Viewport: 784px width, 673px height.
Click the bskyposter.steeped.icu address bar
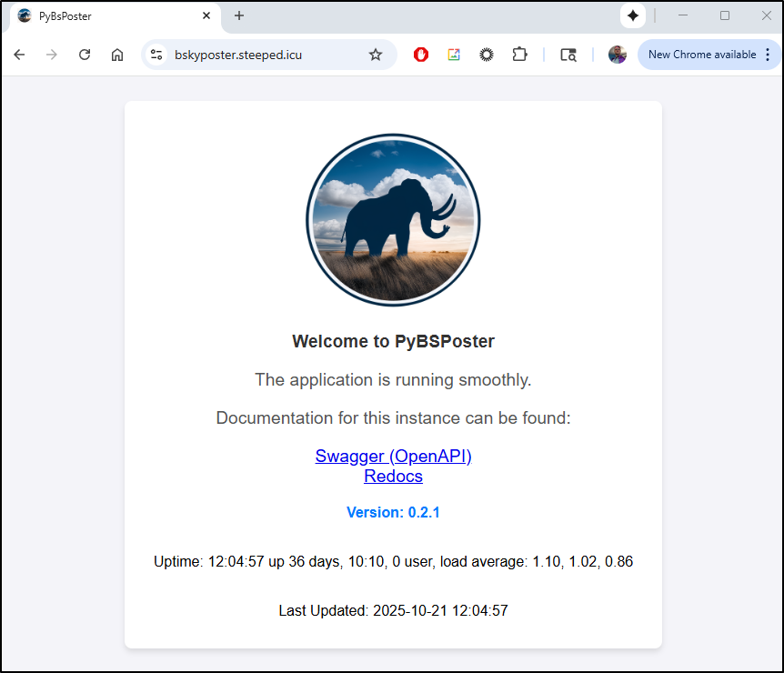(x=264, y=55)
